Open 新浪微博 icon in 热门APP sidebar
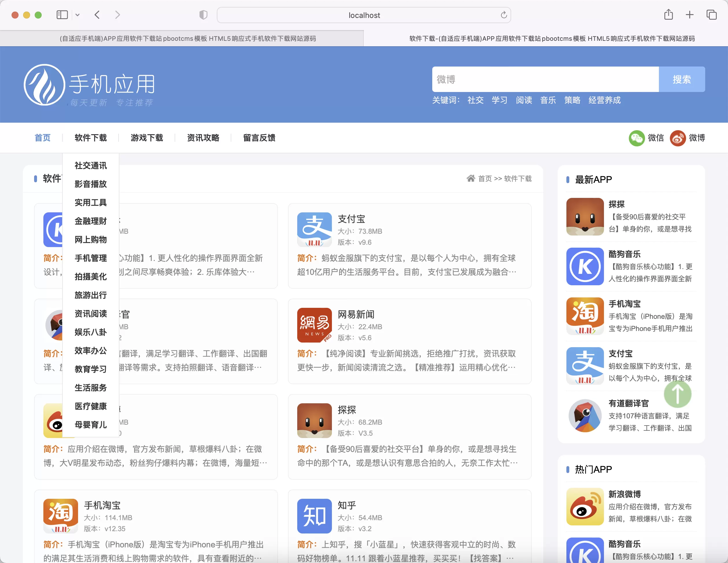This screenshot has height=563, width=728. coord(585,506)
